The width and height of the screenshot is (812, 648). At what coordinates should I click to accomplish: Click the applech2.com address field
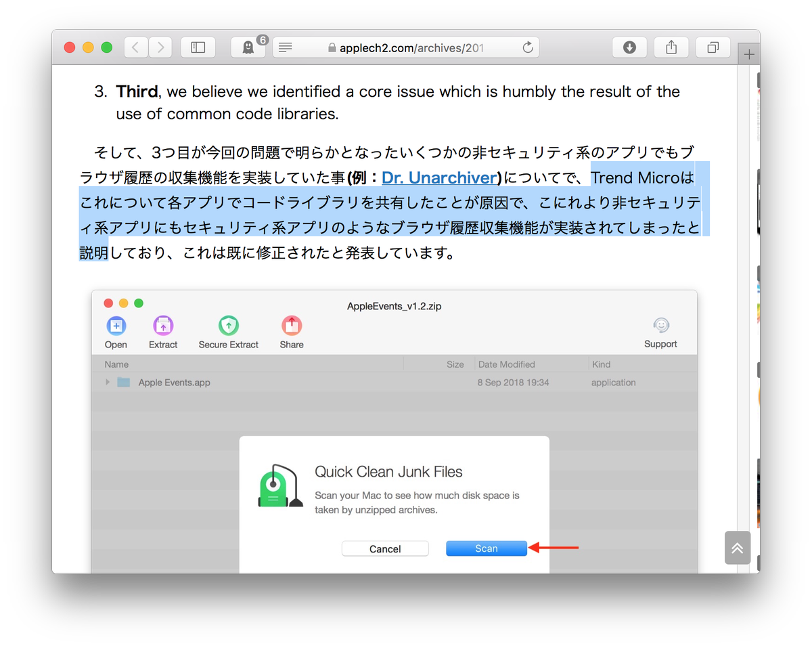pos(406,47)
